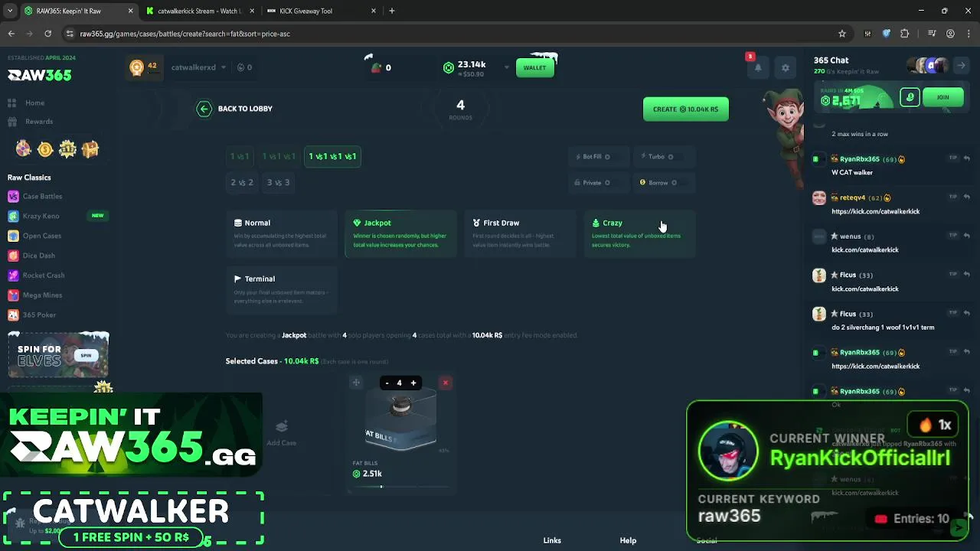Click the back arrow icon beside Back to Lobby
This screenshot has height=551, width=980.
204,109
